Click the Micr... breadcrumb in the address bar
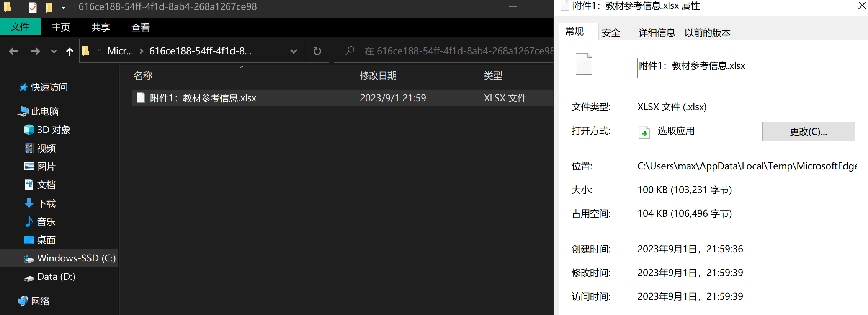The height and width of the screenshot is (315, 868). [120, 51]
